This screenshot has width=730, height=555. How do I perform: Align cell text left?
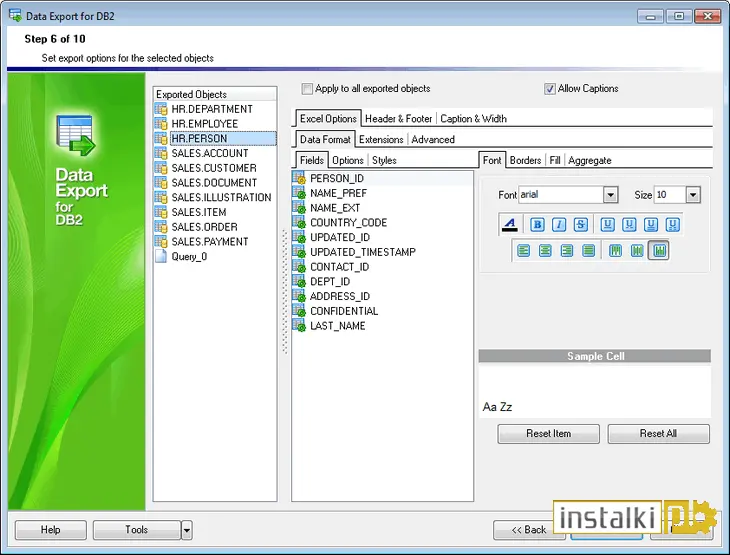point(523,251)
